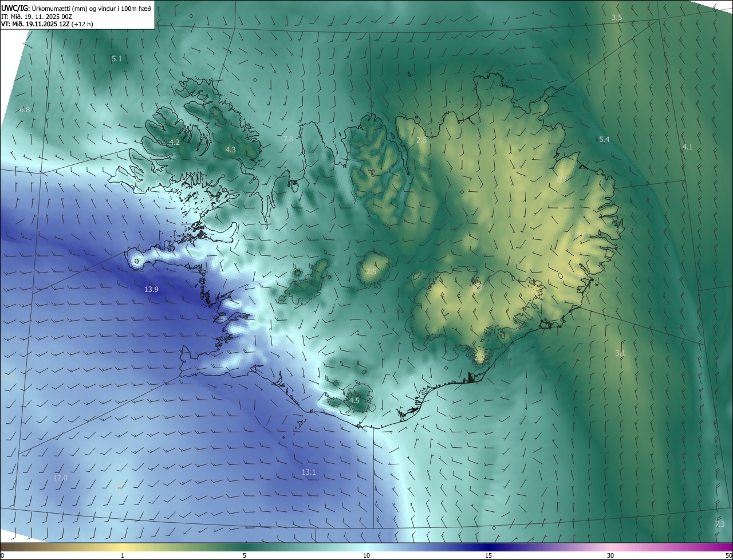Click the 6.8 value on the map

[x=25, y=109]
